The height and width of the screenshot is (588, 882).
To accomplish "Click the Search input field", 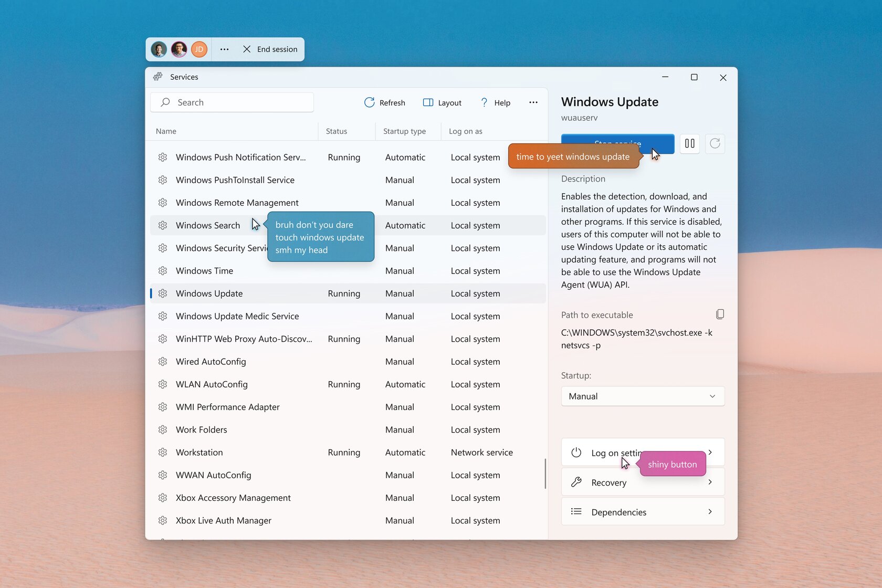I will pyautogui.click(x=232, y=102).
